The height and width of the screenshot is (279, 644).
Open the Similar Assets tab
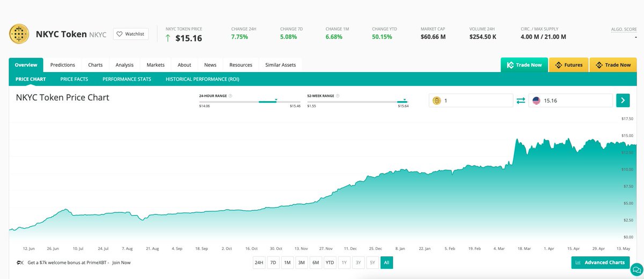point(281,65)
